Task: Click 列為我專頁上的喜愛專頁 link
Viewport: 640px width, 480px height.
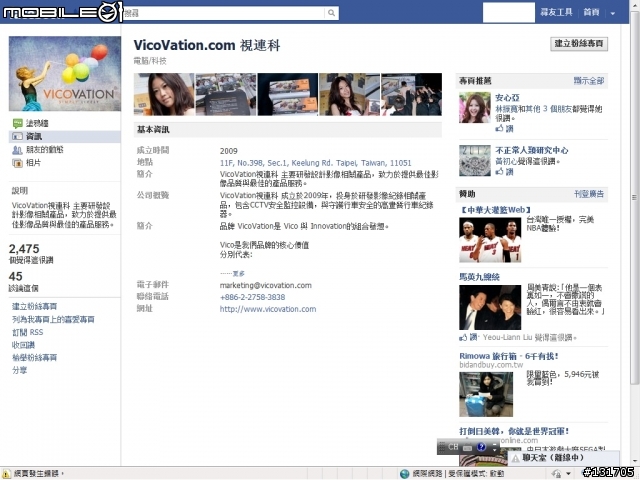Action: click(x=53, y=319)
